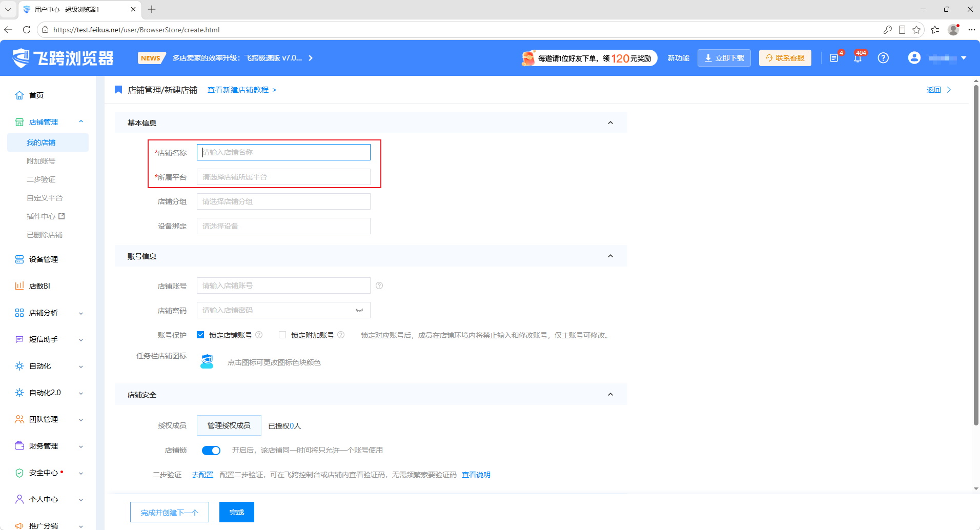Viewport: 980px width, 530px height.
Task: Refresh the browser page
Action: (27, 30)
